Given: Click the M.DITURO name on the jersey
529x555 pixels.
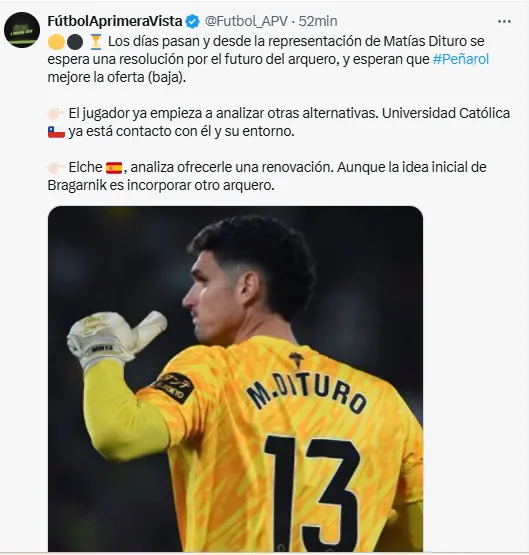Looking at the screenshot, I should 306,392.
